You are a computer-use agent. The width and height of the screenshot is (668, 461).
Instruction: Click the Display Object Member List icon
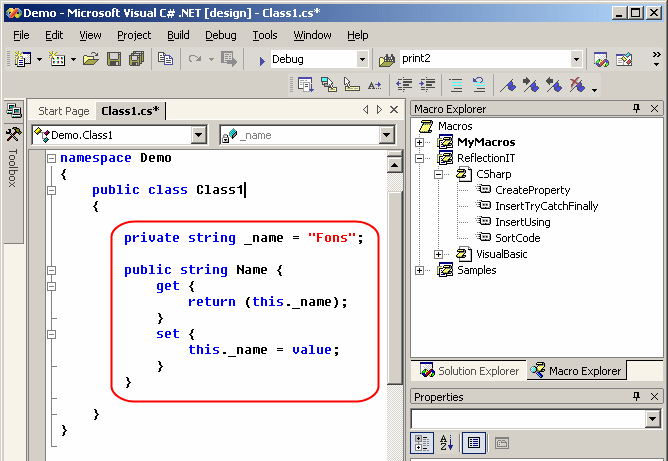pyautogui.click(x=305, y=85)
